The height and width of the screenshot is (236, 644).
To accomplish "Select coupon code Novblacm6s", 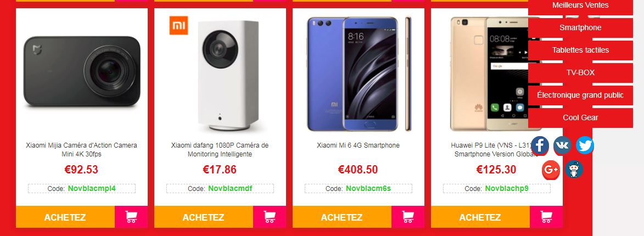I will (x=368, y=188).
